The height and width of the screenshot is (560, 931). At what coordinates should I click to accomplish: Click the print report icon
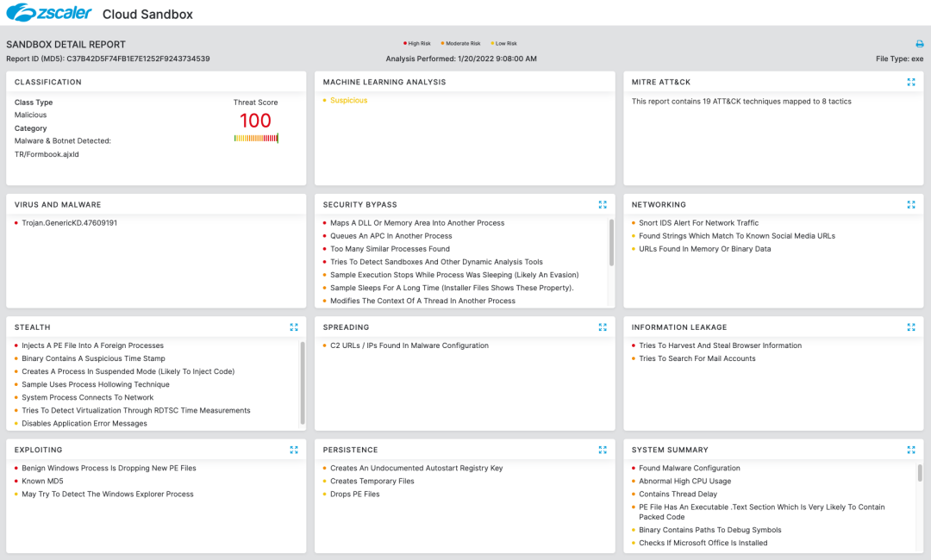coord(919,44)
